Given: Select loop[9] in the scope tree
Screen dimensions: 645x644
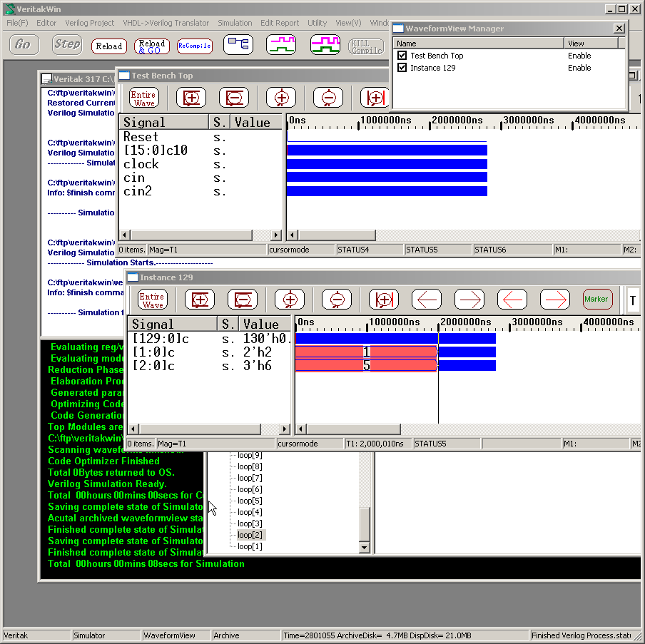Looking at the screenshot, I should coord(250,455).
